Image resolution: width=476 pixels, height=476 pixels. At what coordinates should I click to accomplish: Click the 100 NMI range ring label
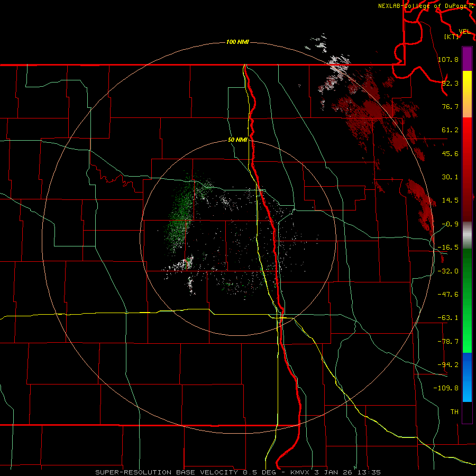(237, 42)
